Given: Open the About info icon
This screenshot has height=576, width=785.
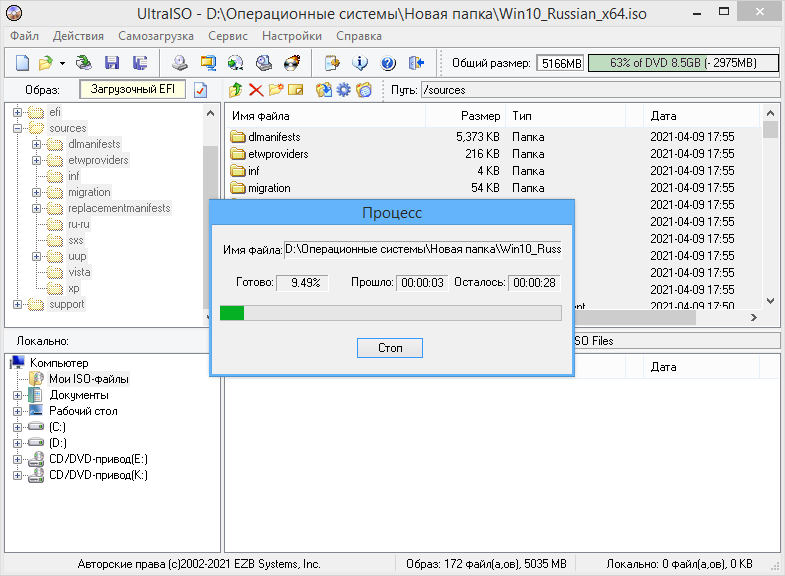Looking at the screenshot, I should 360,63.
